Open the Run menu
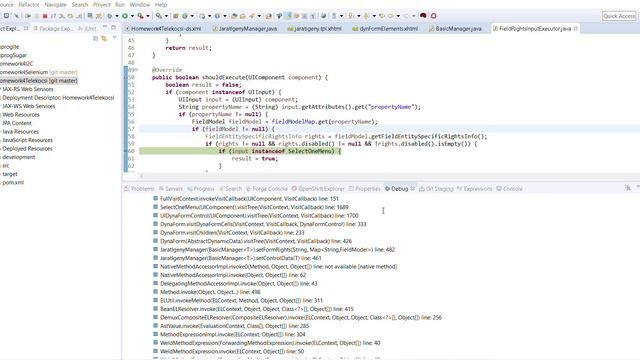 [x=120, y=4]
